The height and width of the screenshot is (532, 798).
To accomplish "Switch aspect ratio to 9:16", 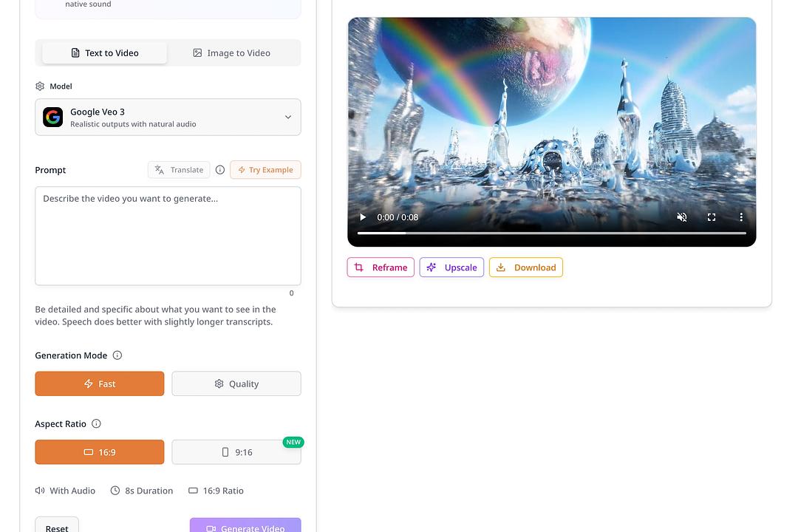I will pyautogui.click(x=236, y=451).
